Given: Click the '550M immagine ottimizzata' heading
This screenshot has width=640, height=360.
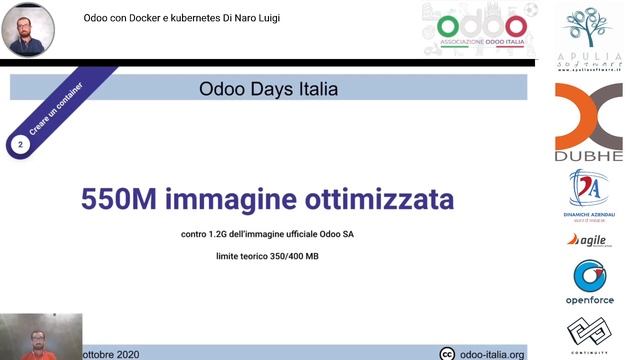Looking at the screenshot, I should 267,199.
